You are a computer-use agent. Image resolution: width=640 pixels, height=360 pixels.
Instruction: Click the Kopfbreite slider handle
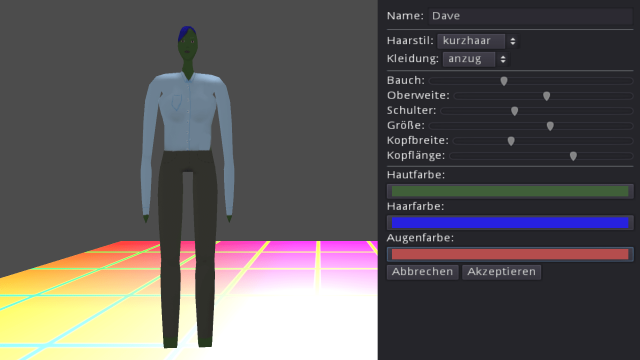[511, 141]
